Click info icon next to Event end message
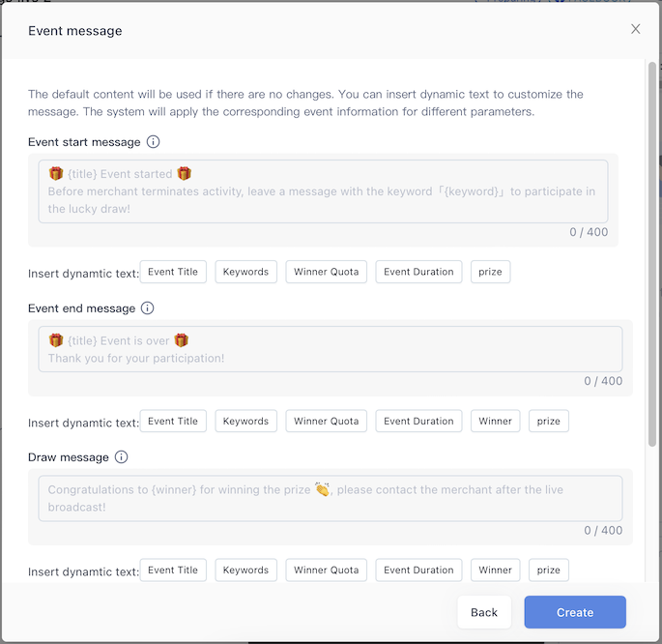 (x=147, y=307)
